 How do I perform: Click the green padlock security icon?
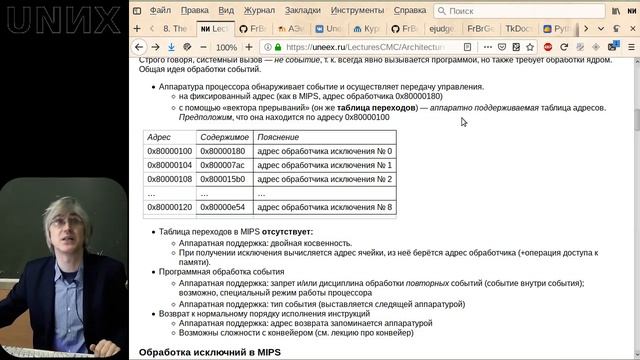click(x=278, y=47)
